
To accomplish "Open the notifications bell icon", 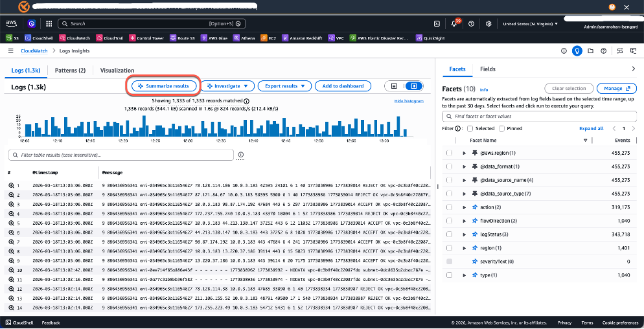I will (454, 24).
